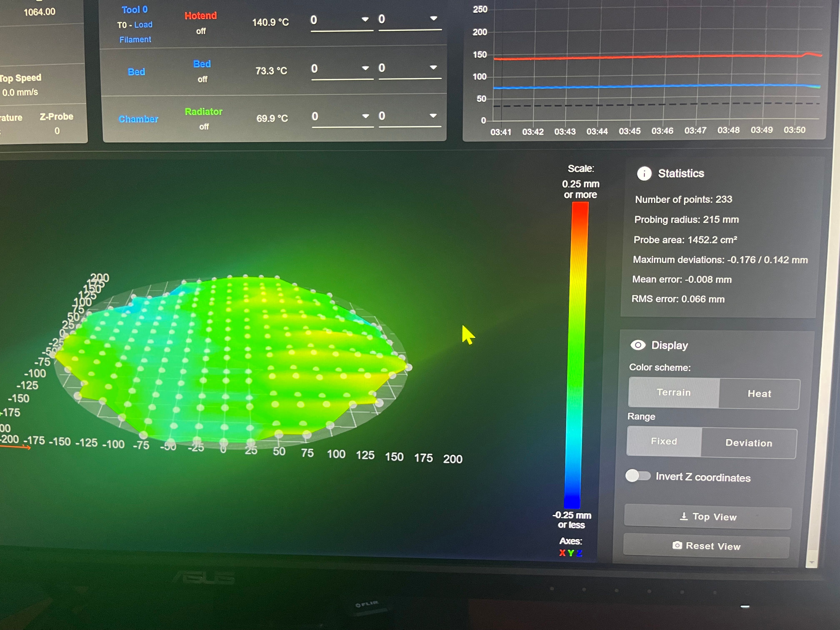Screen dimensions: 840x630
Task: Click the 'Number of points: 233' text
Action: (684, 199)
